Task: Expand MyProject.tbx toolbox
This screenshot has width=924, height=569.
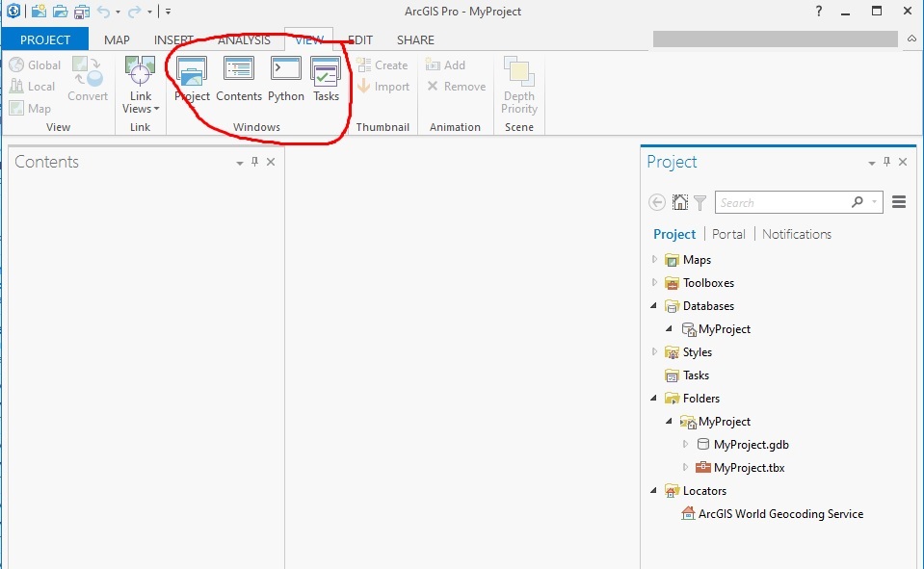Action: coord(685,467)
